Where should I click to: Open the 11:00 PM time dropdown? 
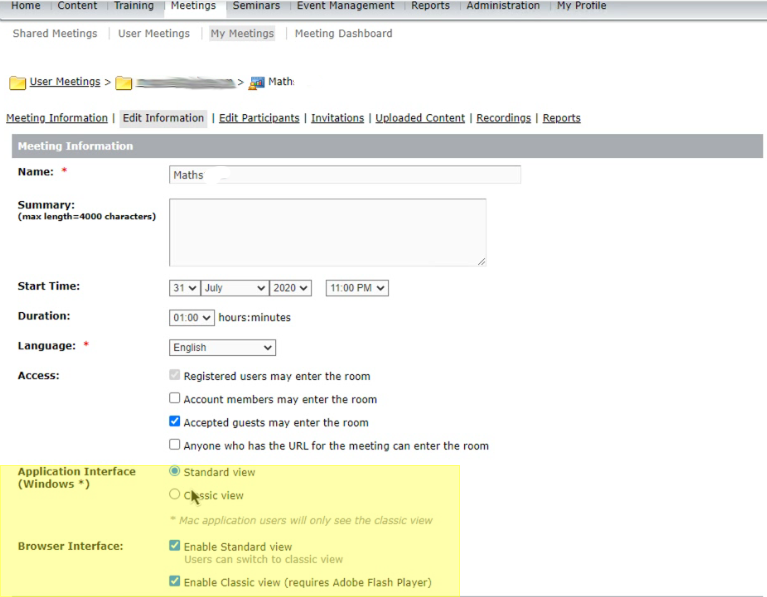pyautogui.click(x=357, y=288)
